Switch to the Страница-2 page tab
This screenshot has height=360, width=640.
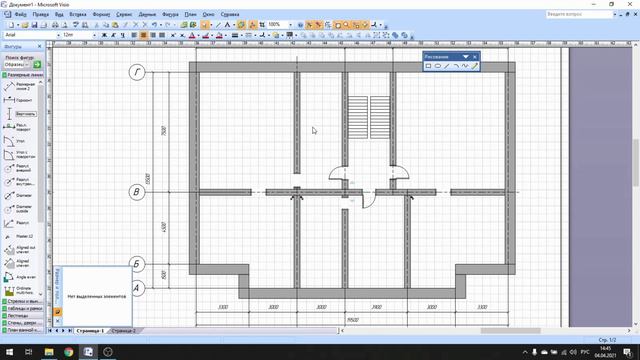click(x=124, y=331)
